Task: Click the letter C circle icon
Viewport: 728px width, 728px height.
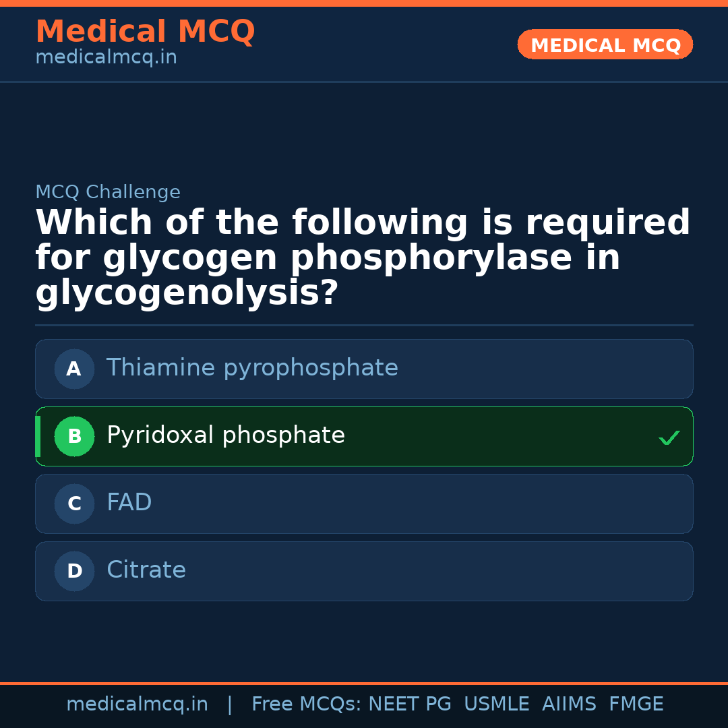Action: [74, 504]
